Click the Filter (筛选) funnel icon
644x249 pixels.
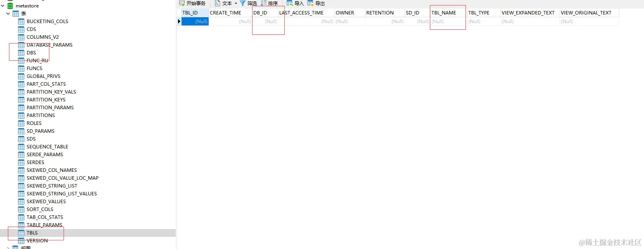click(x=243, y=3)
